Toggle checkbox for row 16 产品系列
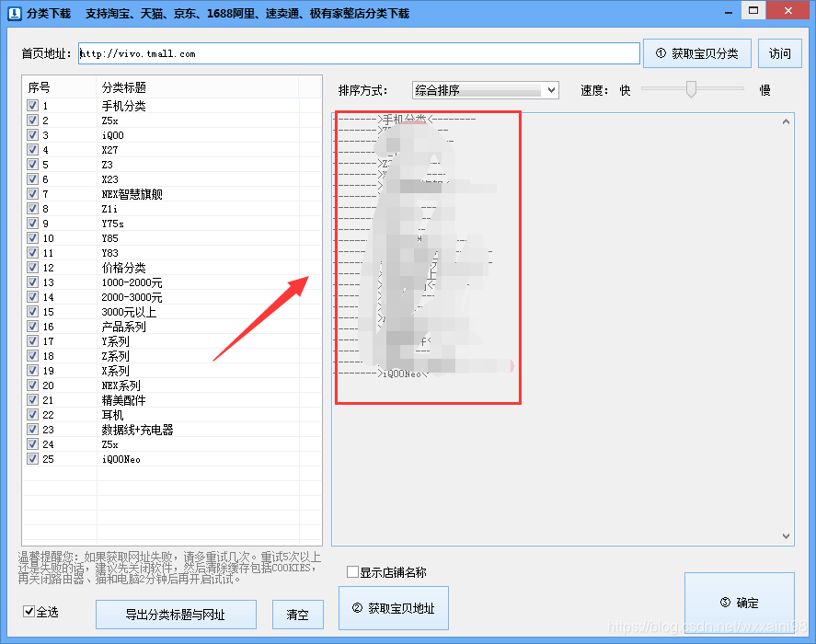 33,327
